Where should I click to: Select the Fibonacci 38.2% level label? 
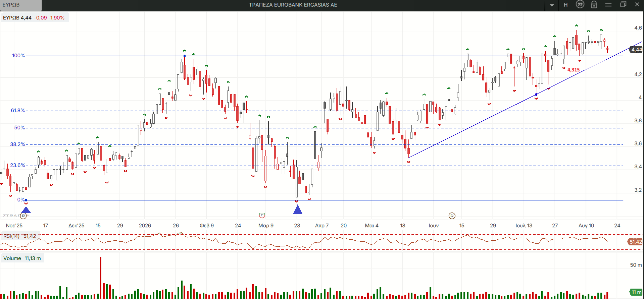click(x=17, y=144)
